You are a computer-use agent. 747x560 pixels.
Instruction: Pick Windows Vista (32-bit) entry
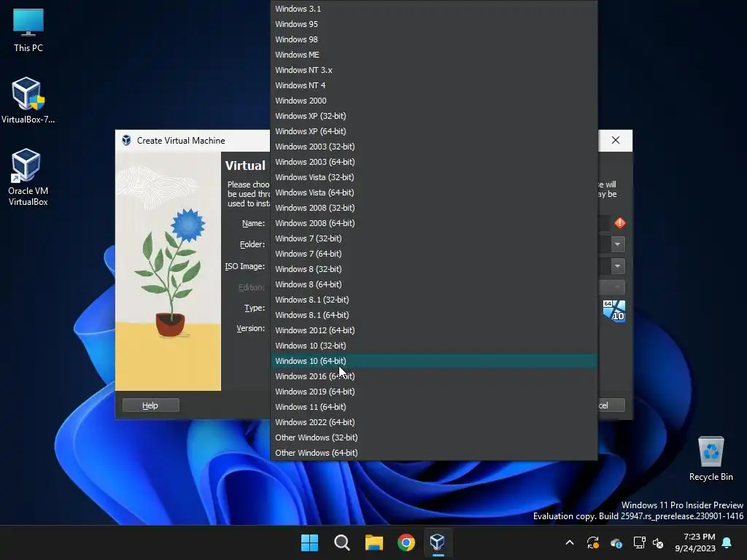(x=434, y=177)
